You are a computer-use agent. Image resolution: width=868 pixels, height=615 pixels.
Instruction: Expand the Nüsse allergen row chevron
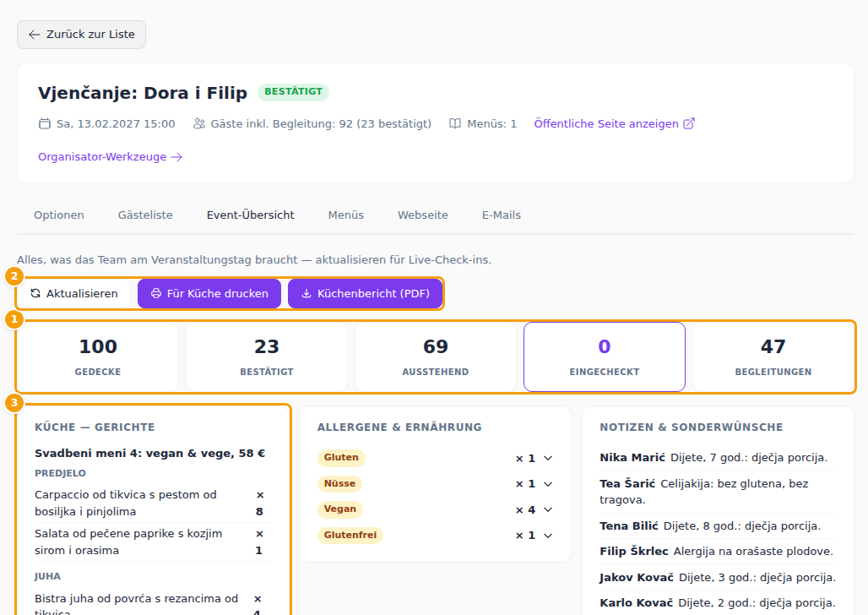pyautogui.click(x=548, y=484)
